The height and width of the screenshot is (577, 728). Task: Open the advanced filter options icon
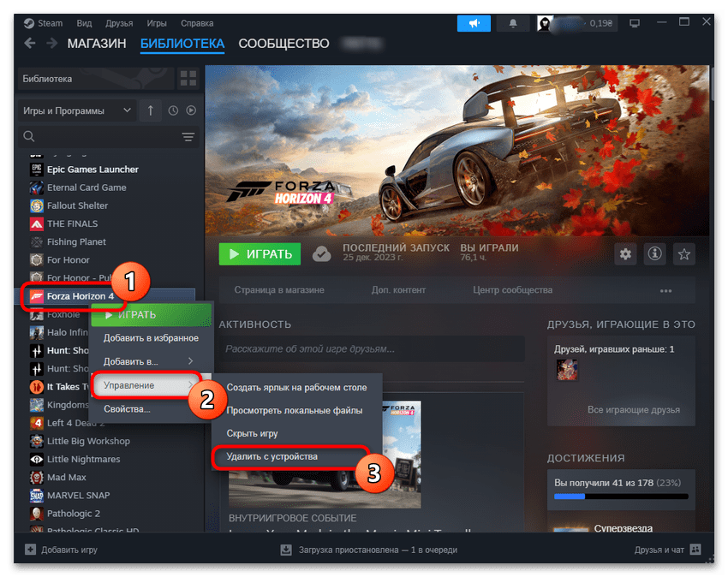[188, 136]
